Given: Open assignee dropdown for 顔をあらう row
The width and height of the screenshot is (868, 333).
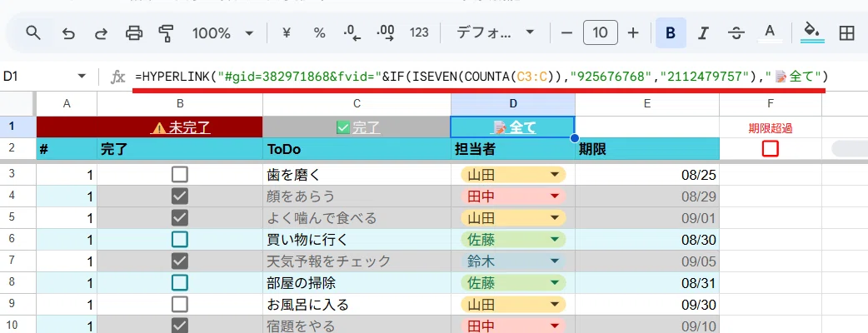Looking at the screenshot, I should pos(554,196).
